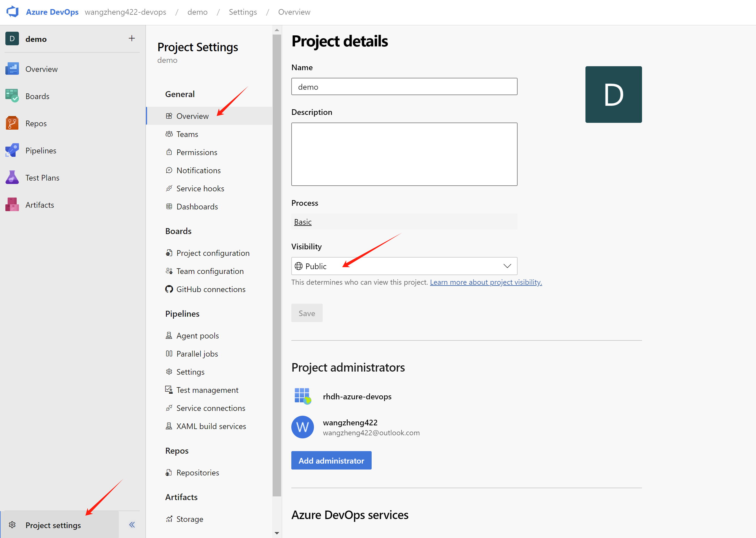Viewport: 756px width, 538px height.
Task: Click the Add administrator button
Action: (331, 460)
